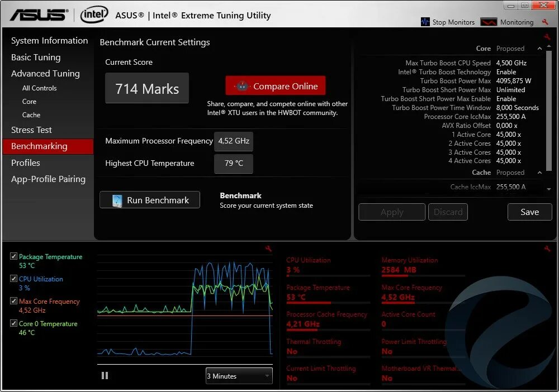Click the Monitoring label in the title bar
Viewport: 559px width, 392px height.
pos(517,22)
